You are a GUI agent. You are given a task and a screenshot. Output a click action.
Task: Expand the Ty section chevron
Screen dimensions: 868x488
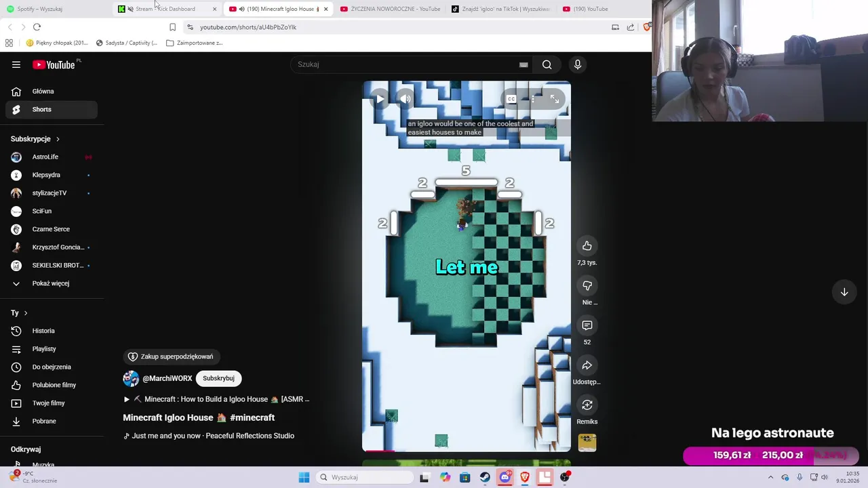tap(26, 313)
